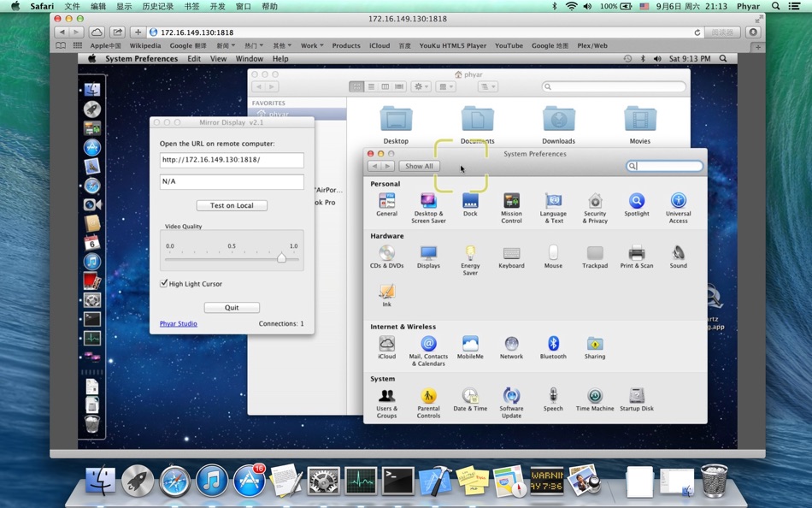Open the Finder action gear dropdown

tap(421, 86)
